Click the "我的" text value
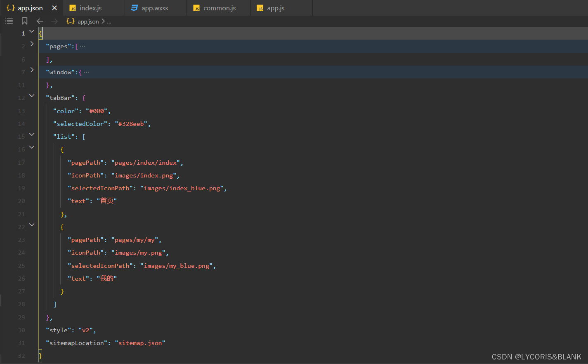Viewport: 588px width, 364px height. (107, 279)
